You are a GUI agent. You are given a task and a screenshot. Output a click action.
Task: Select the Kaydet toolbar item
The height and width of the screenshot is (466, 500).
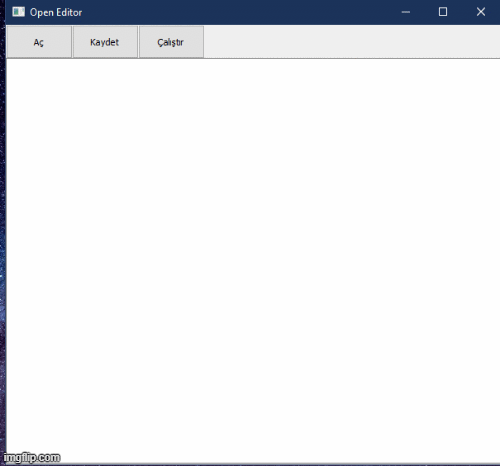coord(105,42)
